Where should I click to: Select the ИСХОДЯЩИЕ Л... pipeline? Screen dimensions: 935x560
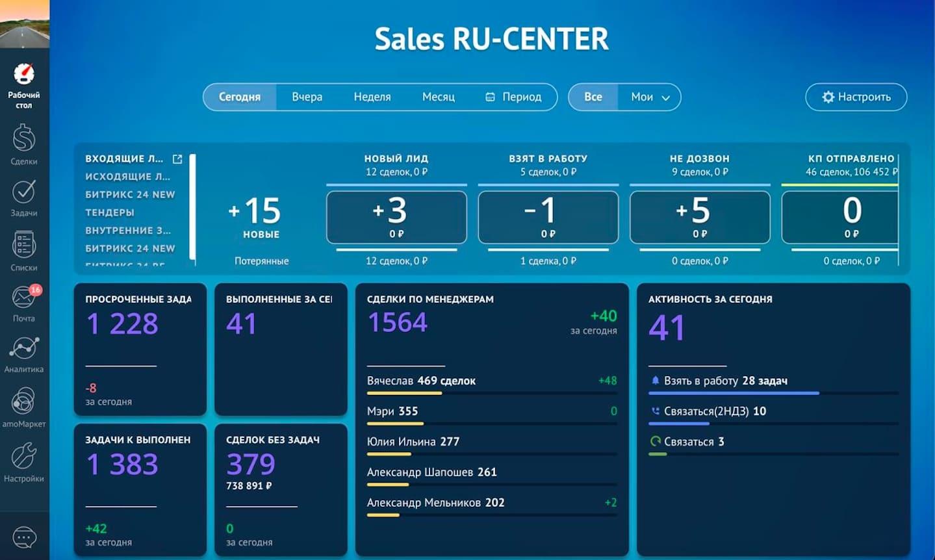coord(128,177)
